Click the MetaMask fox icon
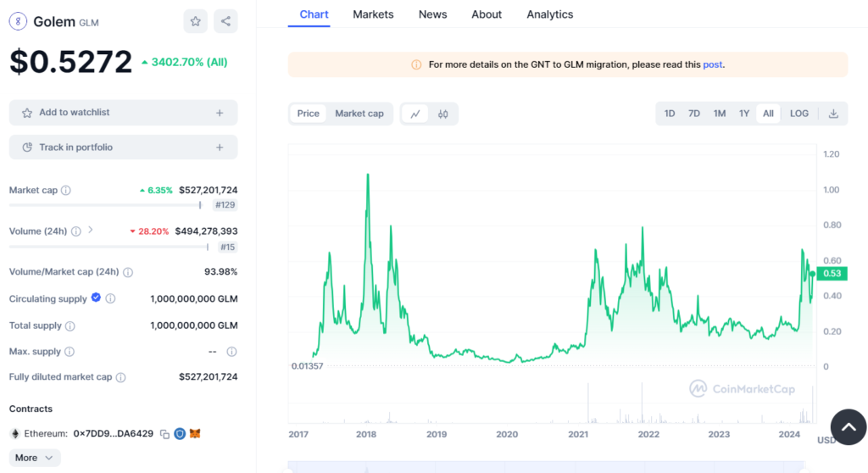Viewport: 868px width, 473px height. tap(195, 434)
